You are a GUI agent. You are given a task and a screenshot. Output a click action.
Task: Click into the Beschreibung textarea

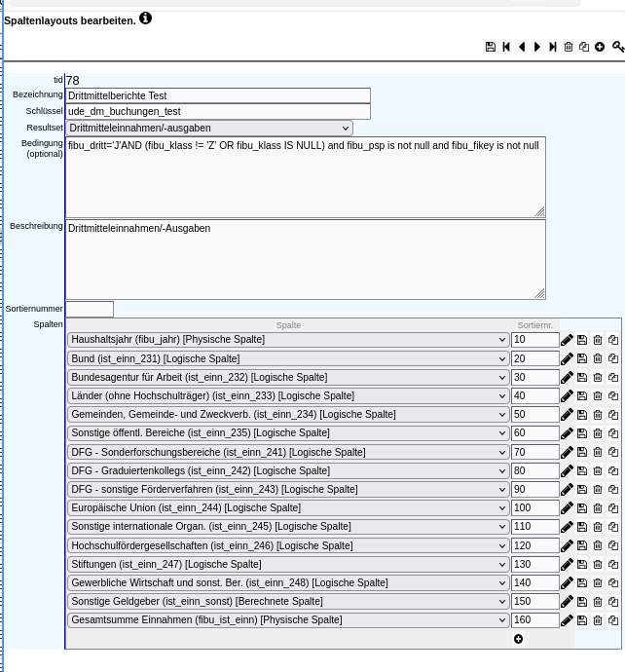[x=306, y=260]
